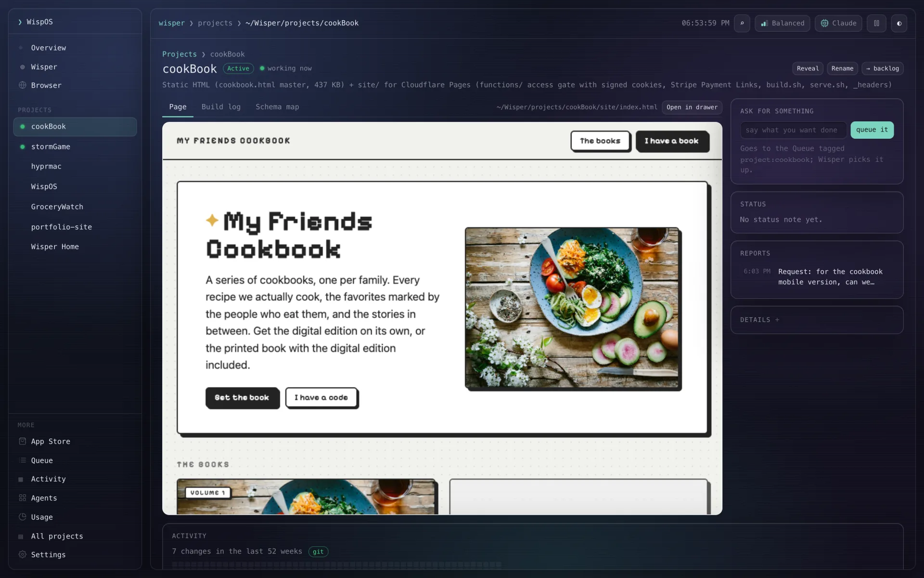Image resolution: width=924 pixels, height=578 pixels.
Task: Click the Activity square icon
Action: coord(21,479)
